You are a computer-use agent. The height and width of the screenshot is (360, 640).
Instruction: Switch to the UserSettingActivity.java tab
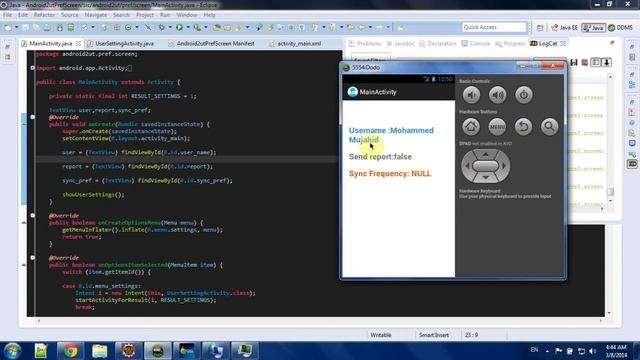[124, 43]
